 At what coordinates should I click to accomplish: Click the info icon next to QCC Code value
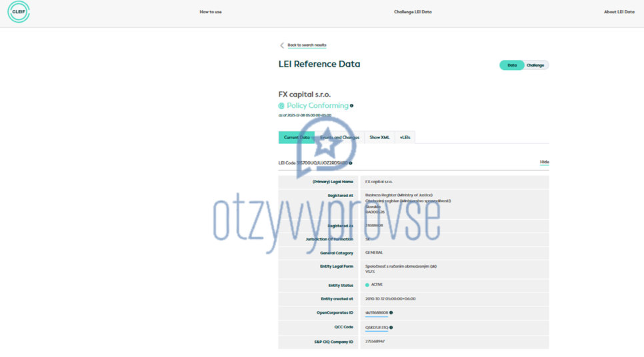click(x=391, y=328)
